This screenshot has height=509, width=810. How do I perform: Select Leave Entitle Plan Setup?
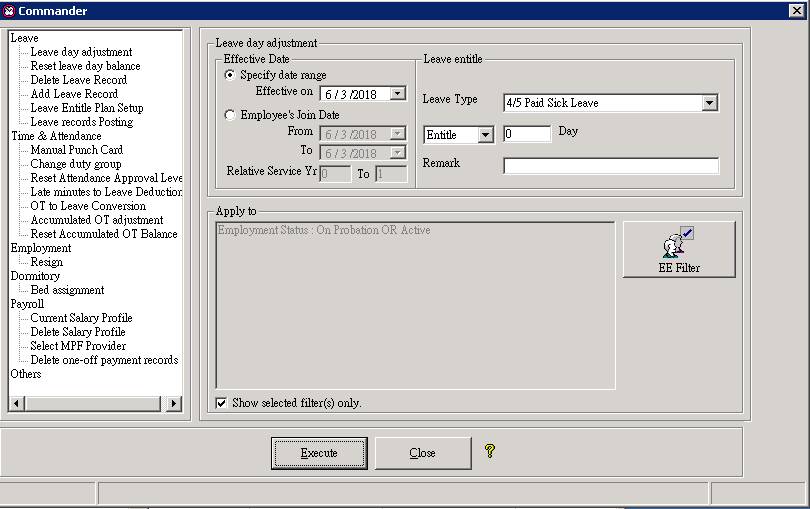tap(87, 107)
